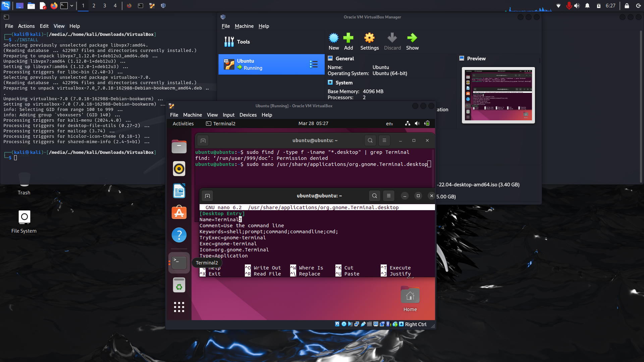Open Devices menu in VM window
Screen dimensions: 644x362
tap(248, 115)
